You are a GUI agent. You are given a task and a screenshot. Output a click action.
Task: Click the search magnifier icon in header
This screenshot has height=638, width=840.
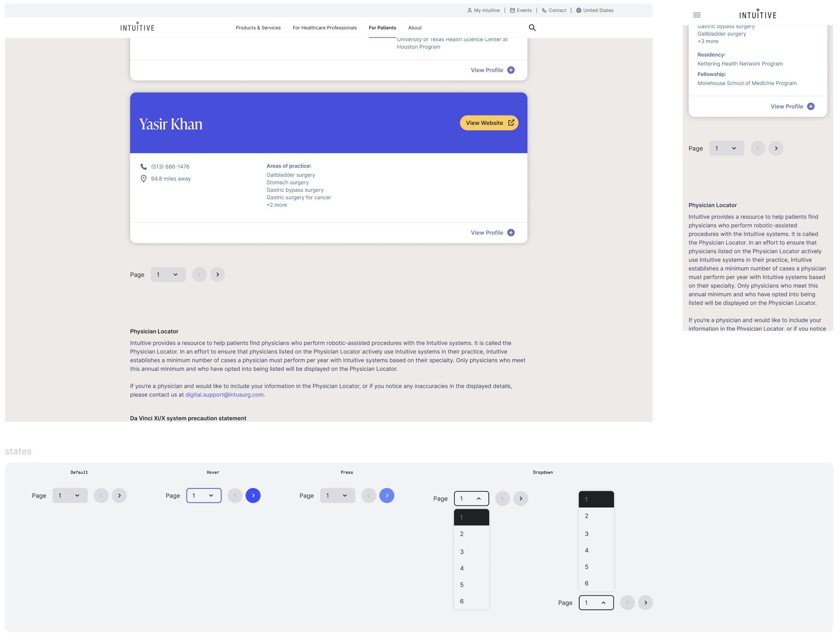(x=532, y=28)
